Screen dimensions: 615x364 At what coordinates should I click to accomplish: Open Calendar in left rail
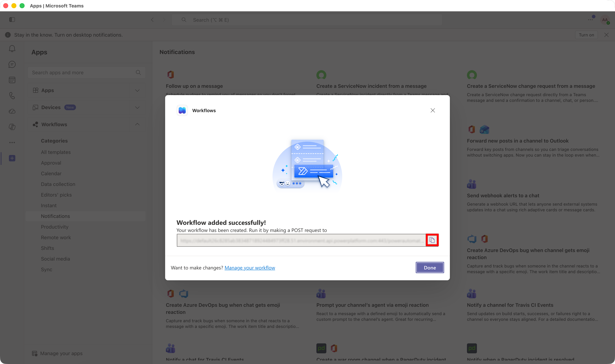tap(12, 80)
